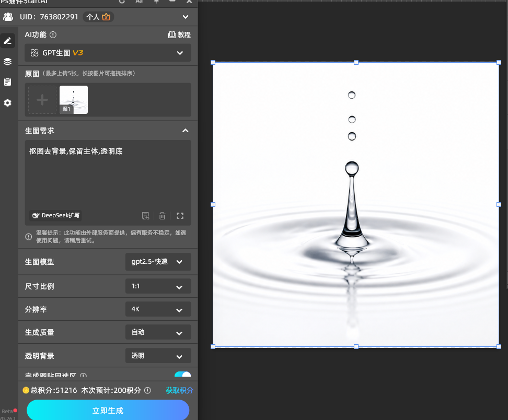Image resolution: width=508 pixels, height=420 pixels.
Task: Click the GPT生图 knot logo icon
Action: point(34,53)
